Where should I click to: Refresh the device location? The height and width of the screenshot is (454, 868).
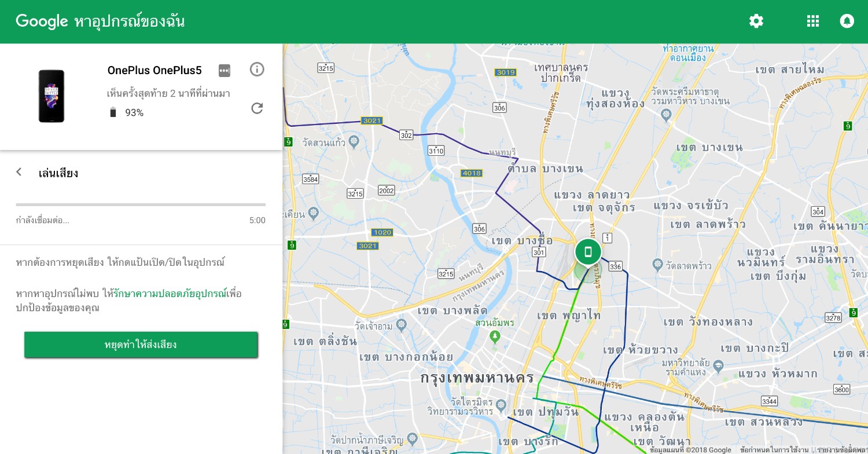[x=257, y=108]
